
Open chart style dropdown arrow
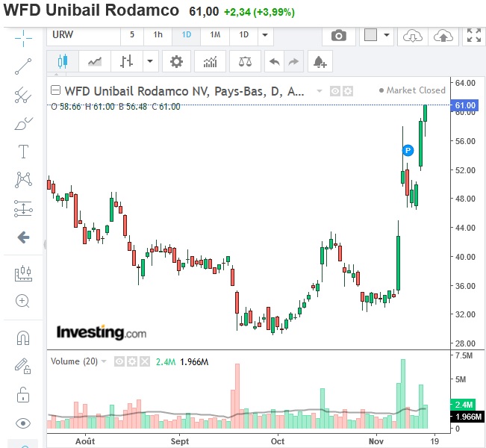click(150, 61)
